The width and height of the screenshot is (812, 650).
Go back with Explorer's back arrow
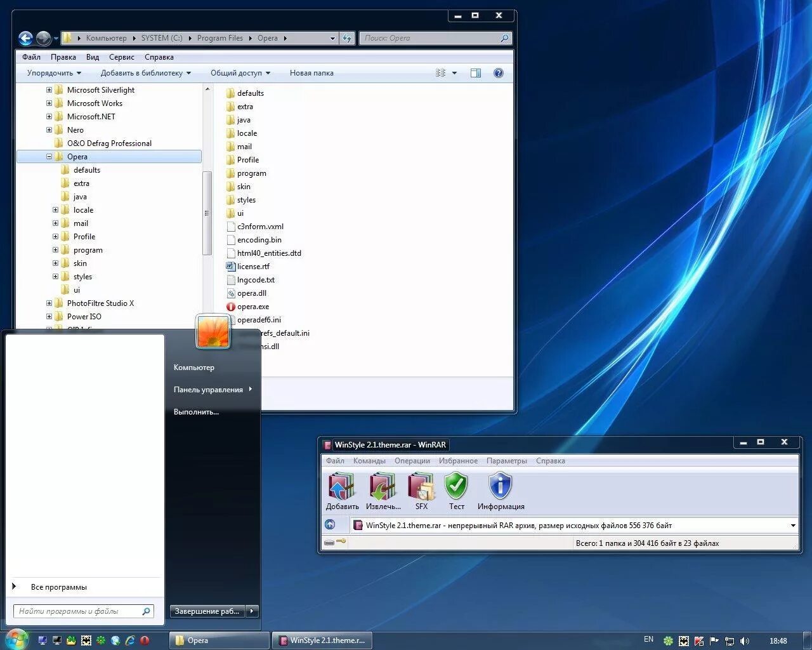[x=25, y=39]
